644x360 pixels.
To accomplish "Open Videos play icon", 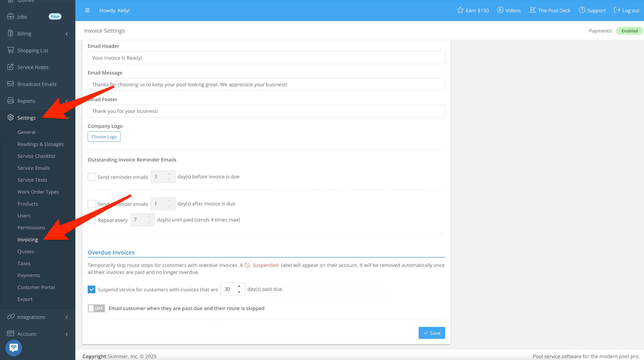I will click(500, 10).
